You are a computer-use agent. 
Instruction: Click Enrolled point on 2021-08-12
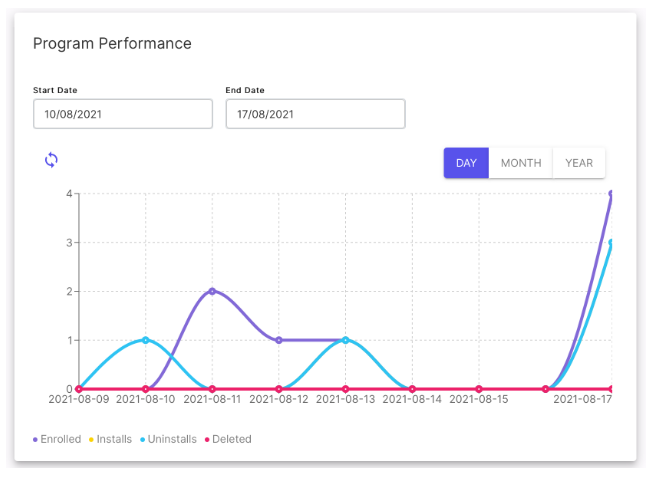pyautogui.click(x=279, y=340)
